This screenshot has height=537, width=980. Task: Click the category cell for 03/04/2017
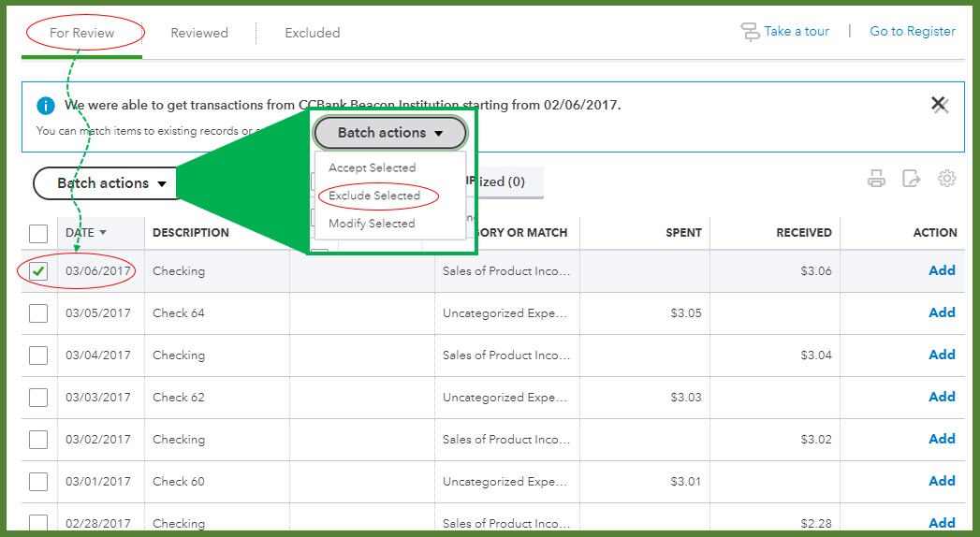pyautogui.click(x=506, y=356)
